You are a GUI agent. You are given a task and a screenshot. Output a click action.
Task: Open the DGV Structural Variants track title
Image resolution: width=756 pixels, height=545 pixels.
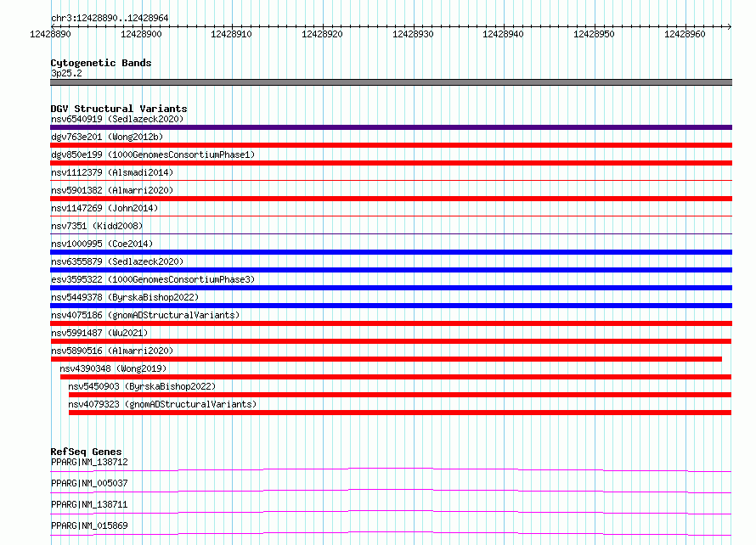tap(119, 109)
